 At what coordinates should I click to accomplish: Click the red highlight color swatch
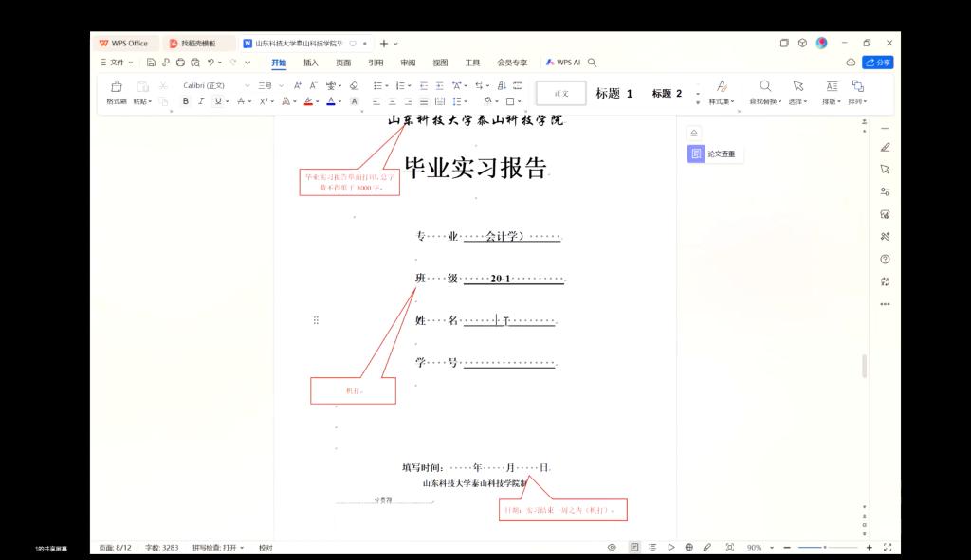(308, 101)
